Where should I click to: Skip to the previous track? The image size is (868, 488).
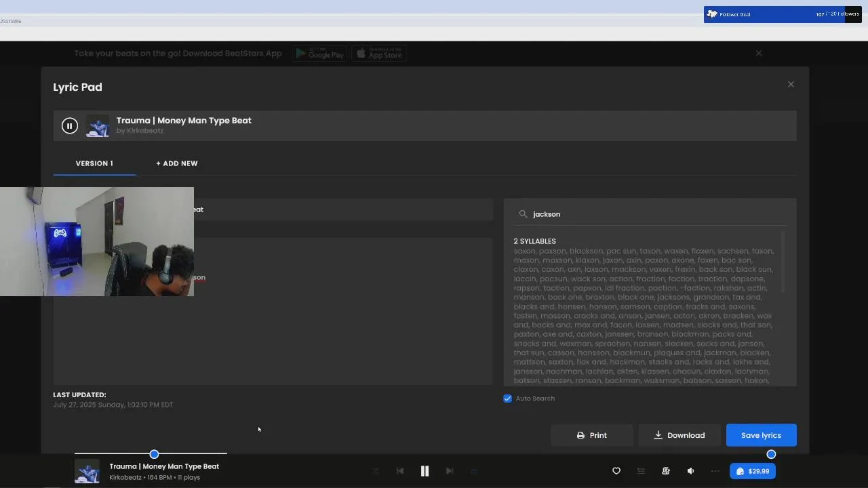coord(400,471)
